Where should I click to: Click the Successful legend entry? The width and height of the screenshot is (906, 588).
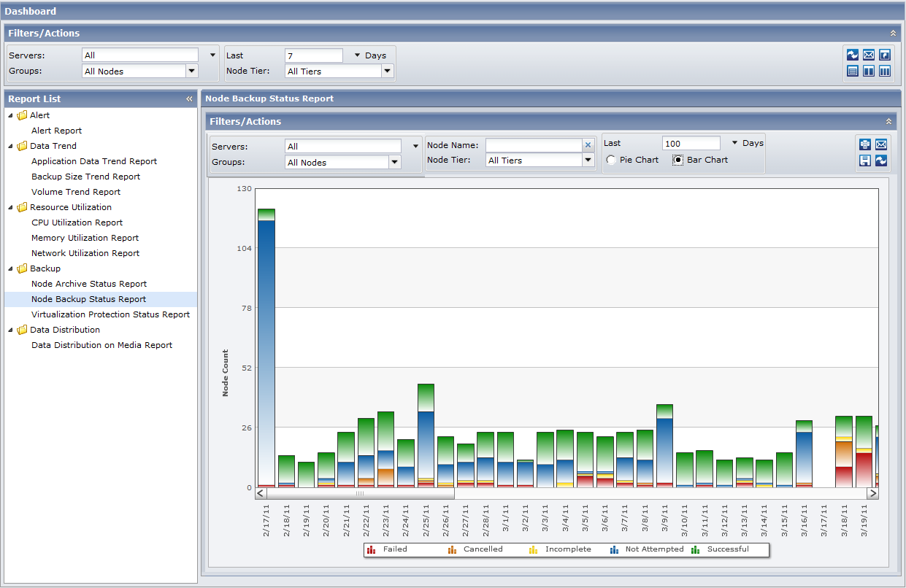[720, 549]
